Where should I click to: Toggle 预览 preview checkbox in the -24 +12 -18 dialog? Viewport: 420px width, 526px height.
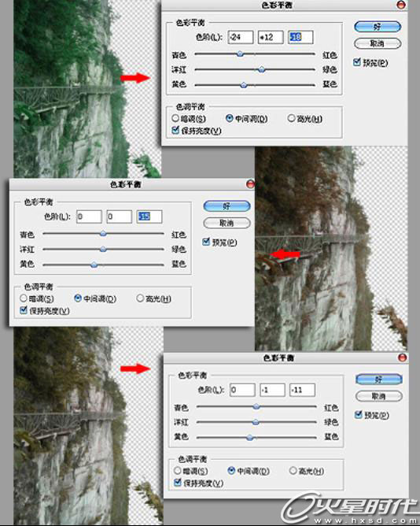point(356,62)
